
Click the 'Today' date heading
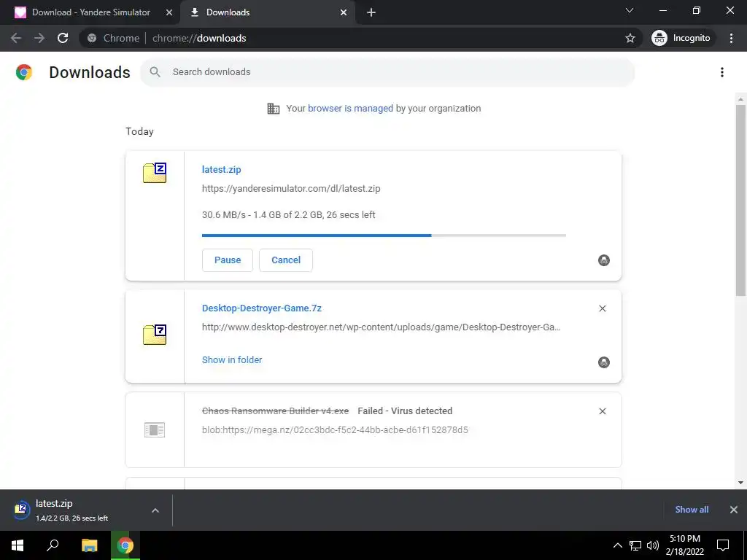click(139, 131)
